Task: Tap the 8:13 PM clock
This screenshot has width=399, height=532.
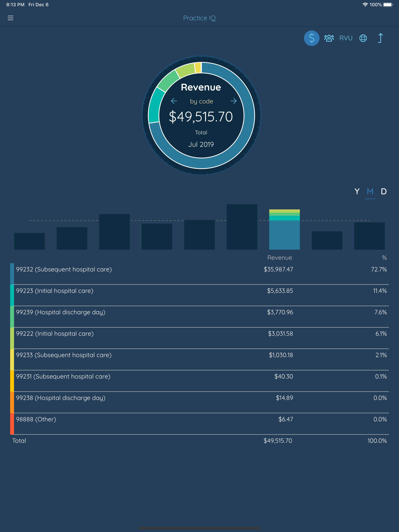Action: (15, 4)
